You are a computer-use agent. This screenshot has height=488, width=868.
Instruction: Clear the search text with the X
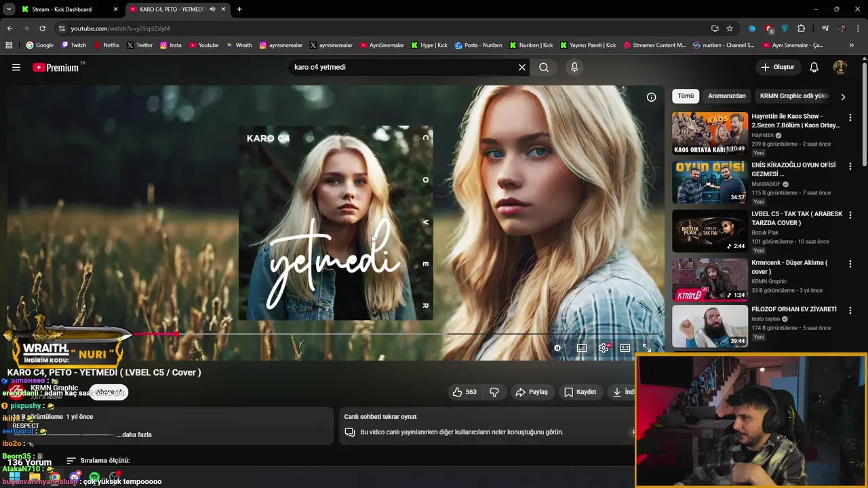click(x=522, y=67)
